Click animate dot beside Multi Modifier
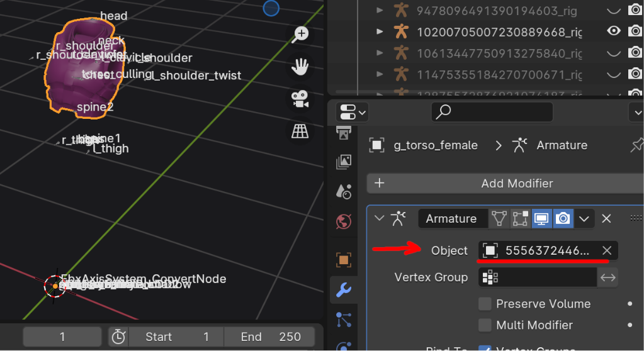 tap(630, 325)
